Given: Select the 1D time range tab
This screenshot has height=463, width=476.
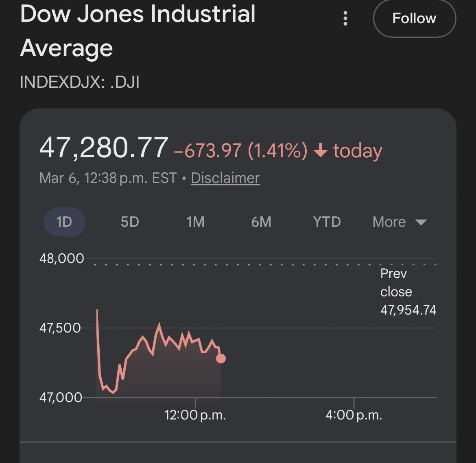Looking at the screenshot, I should coord(64,222).
